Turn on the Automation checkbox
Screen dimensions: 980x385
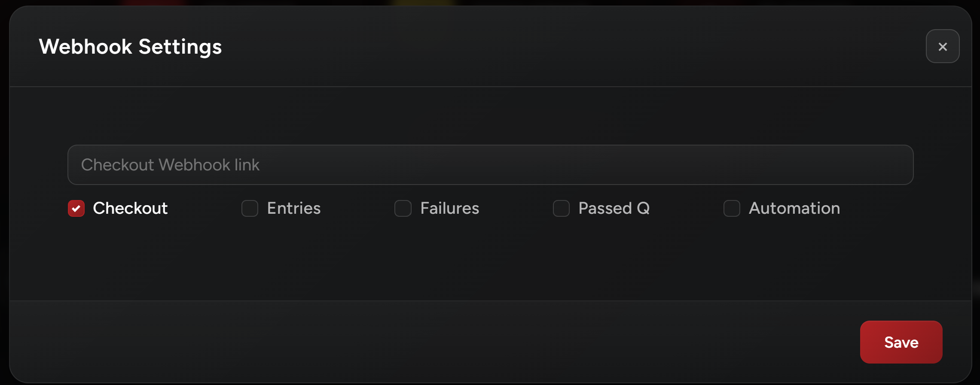pos(731,209)
